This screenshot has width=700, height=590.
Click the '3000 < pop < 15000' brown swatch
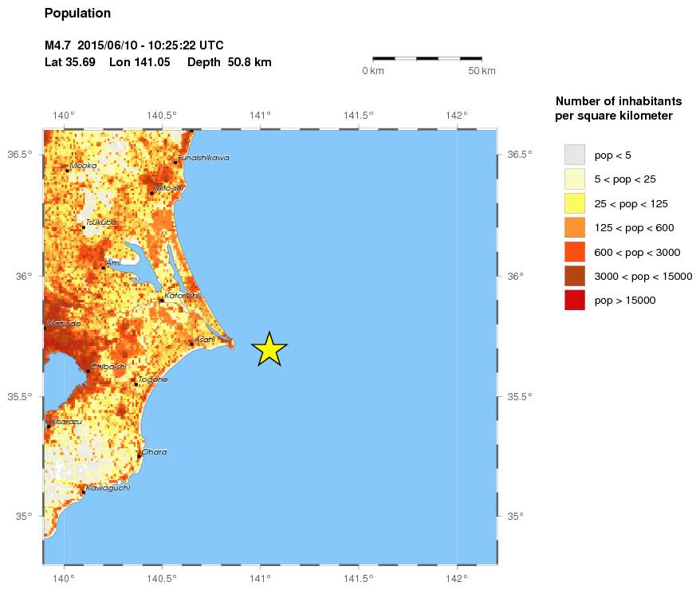[x=574, y=277]
